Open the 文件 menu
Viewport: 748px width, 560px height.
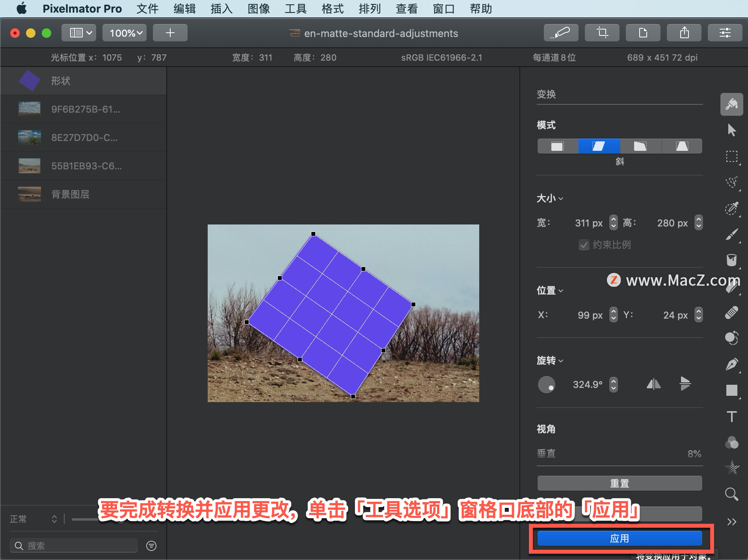coord(147,9)
